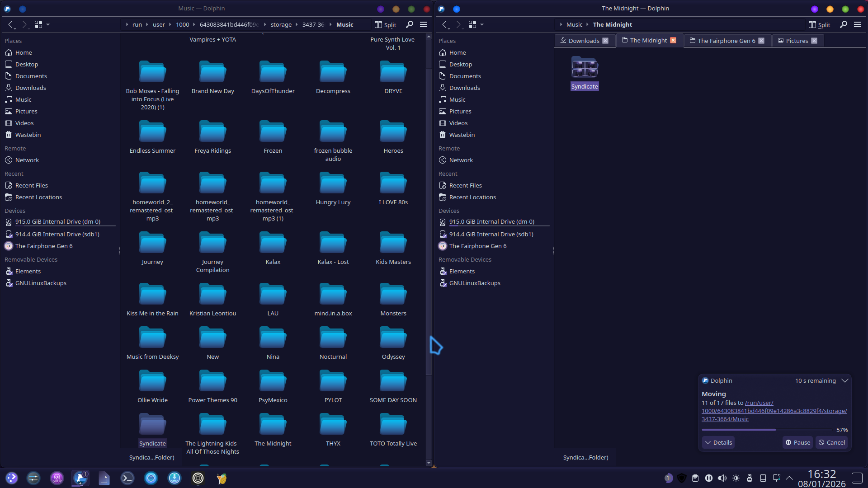Open Wastebin in left Places panel

(x=28, y=135)
